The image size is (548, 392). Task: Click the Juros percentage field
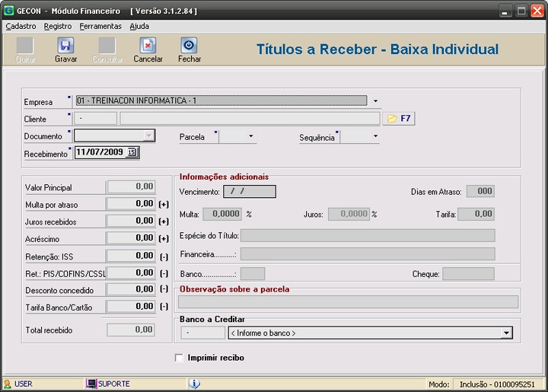[x=349, y=214]
